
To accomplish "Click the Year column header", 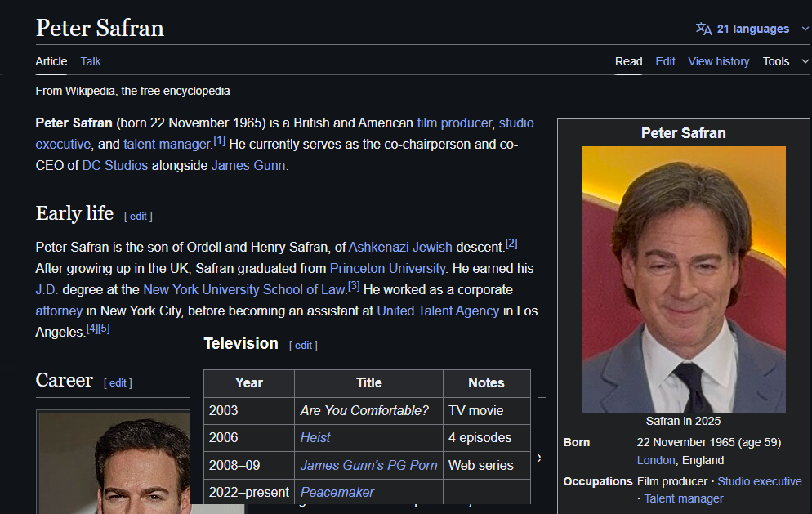I will (x=249, y=383).
